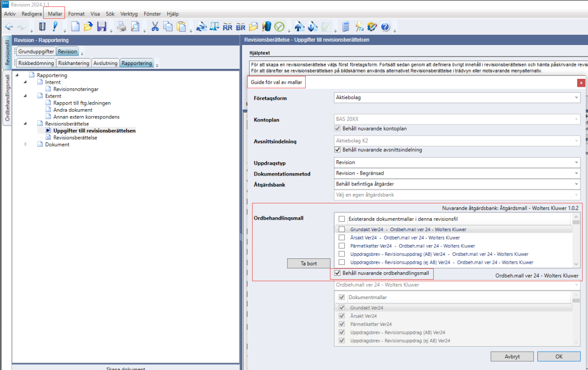This screenshot has height=370, width=588.
Task: Click the BR toolbar icon
Action: coord(241,27)
